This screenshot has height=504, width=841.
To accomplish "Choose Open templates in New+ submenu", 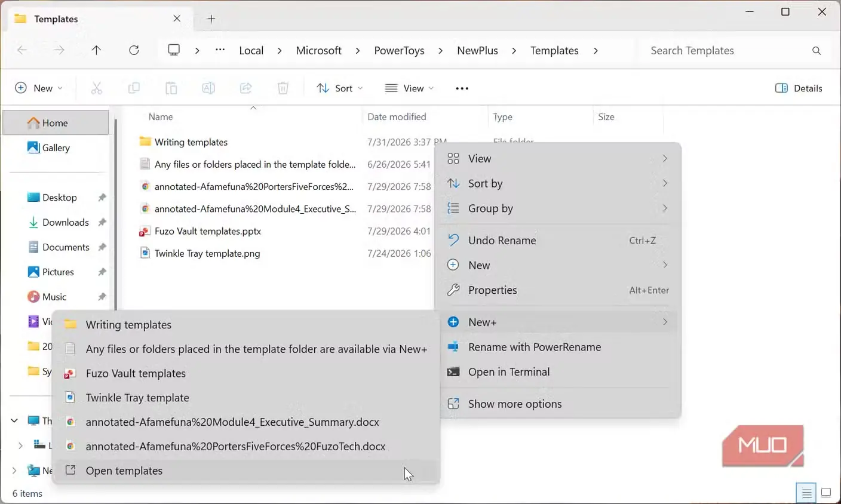I will (x=246, y=471).
